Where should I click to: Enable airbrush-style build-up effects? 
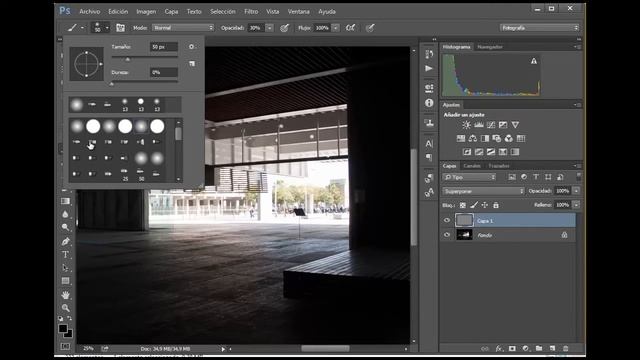pyautogui.click(x=351, y=28)
